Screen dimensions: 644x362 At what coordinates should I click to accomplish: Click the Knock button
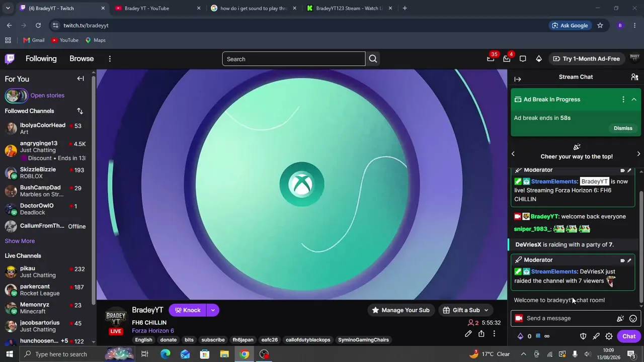pos(188,310)
